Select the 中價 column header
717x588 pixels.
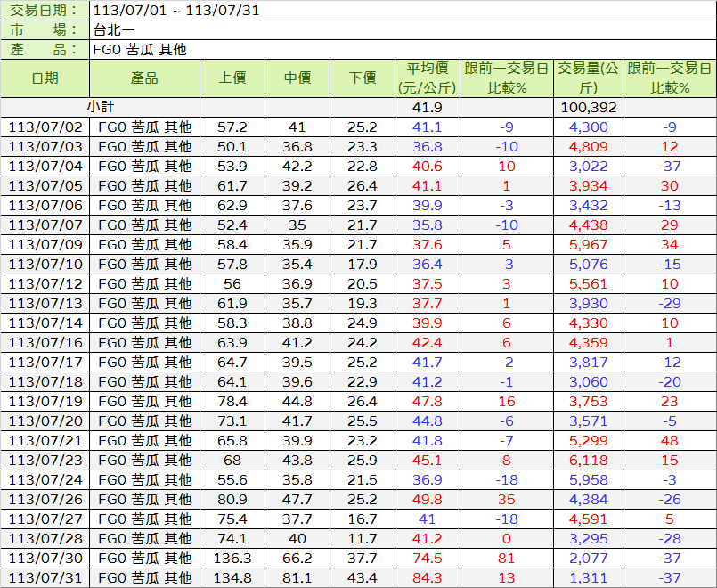[297, 78]
